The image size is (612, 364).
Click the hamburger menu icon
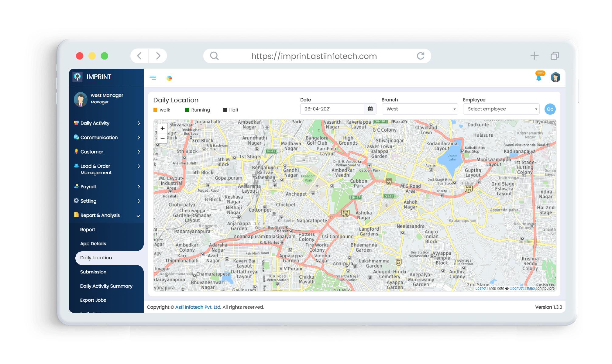point(154,78)
